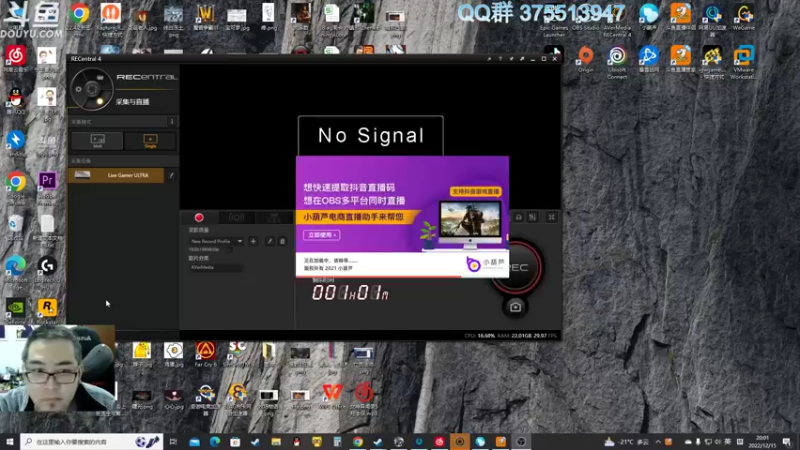
Task: Open the audio mixer icon
Action: coord(533,217)
